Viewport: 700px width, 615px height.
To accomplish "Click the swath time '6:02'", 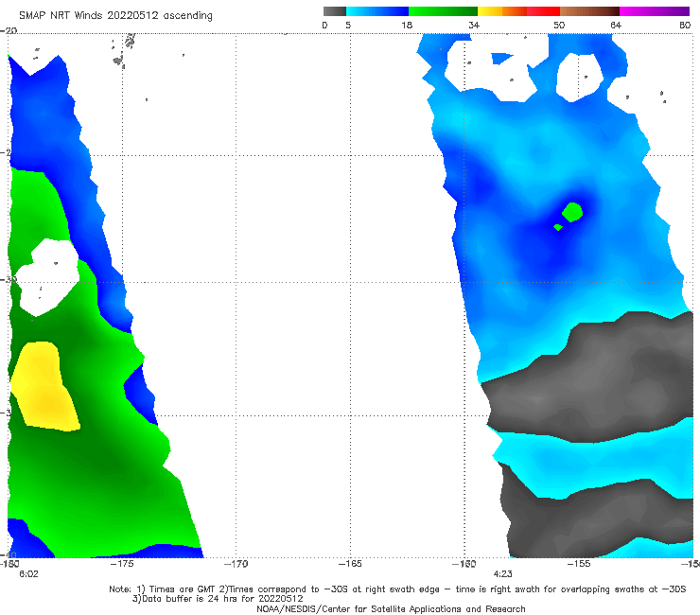I will coord(28,574).
